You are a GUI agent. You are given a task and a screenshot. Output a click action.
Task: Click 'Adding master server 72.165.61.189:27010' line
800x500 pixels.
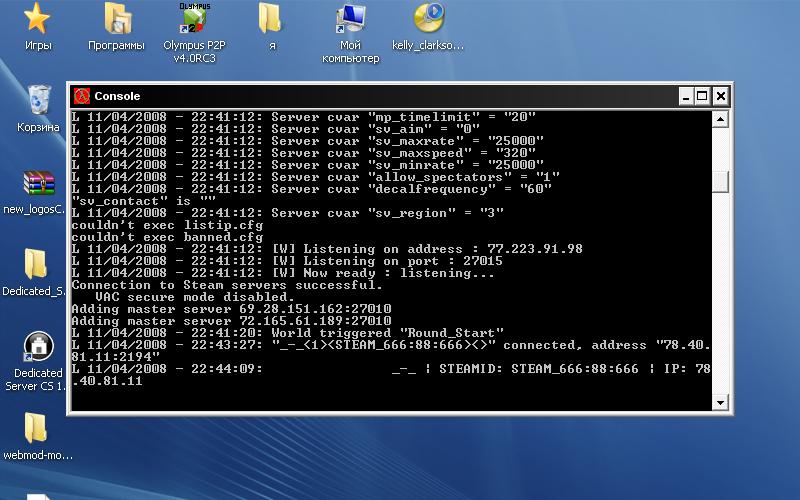(231, 321)
